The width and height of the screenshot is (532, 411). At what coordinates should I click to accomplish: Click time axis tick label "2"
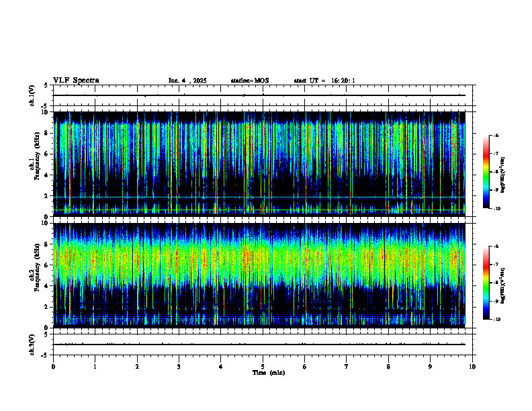(137, 367)
